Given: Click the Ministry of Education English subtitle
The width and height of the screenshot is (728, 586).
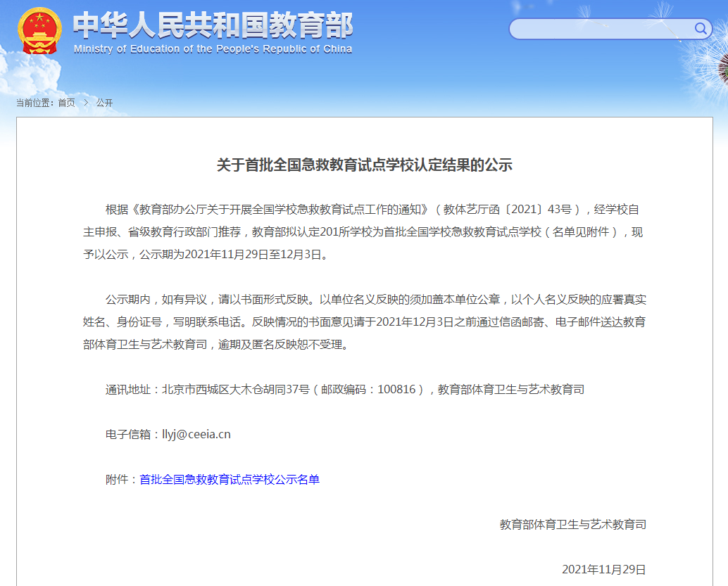Looking at the screenshot, I should (x=213, y=49).
